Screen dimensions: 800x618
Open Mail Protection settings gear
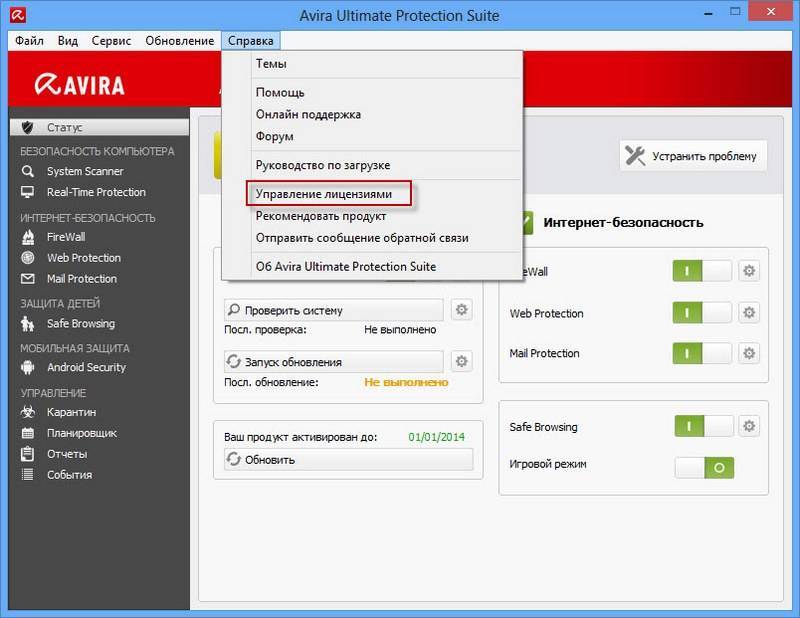(x=749, y=353)
